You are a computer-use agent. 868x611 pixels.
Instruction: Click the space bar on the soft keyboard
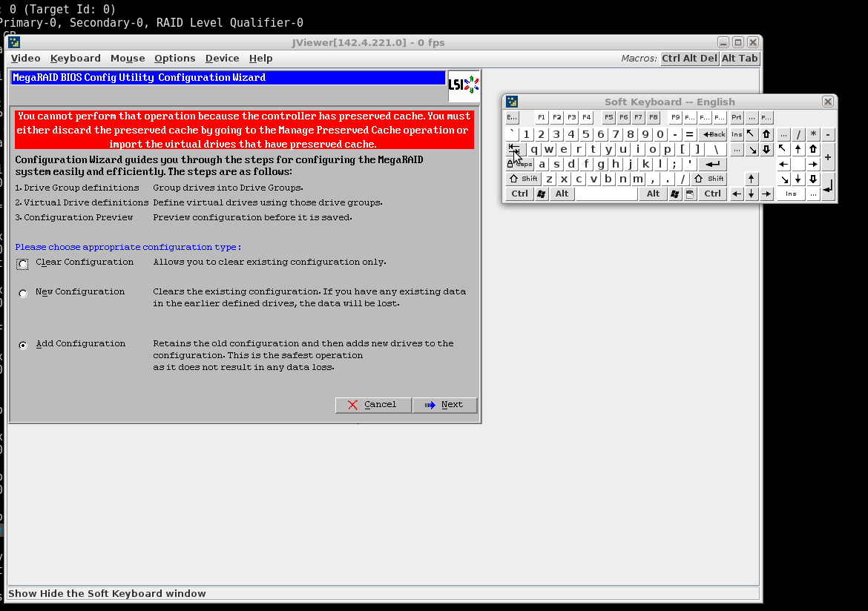click(608, 194)
